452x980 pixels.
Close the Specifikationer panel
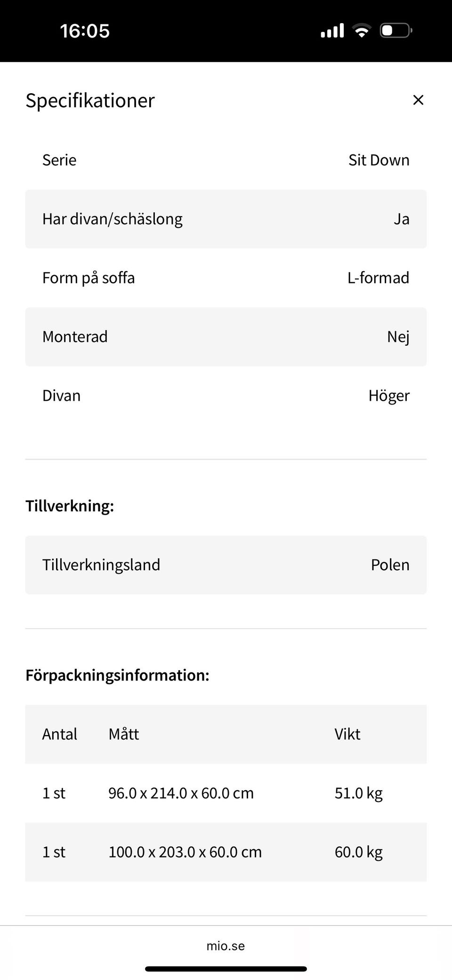(418, 100)
